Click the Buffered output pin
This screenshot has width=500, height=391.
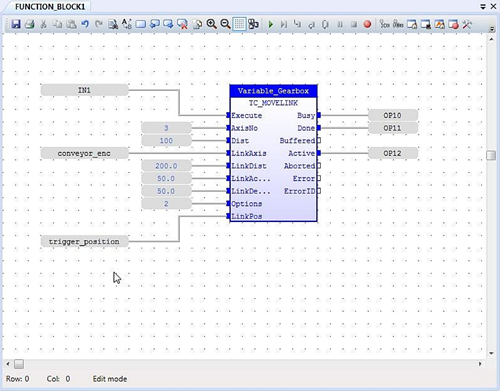click(x=319, y=141)
